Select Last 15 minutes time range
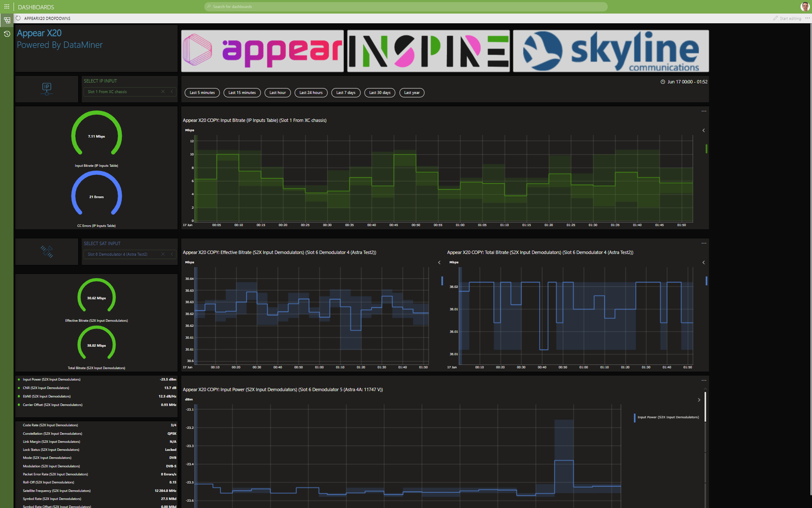The height and width of the screenshot is (508, 812). (x=242, y=93)
